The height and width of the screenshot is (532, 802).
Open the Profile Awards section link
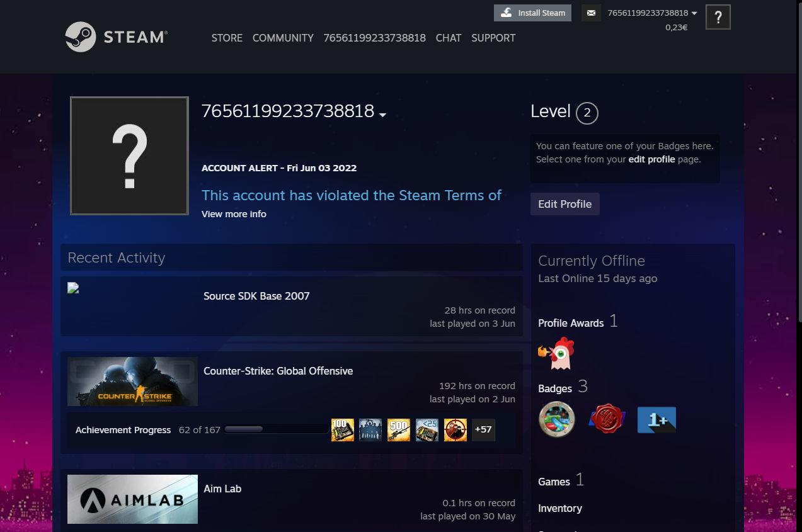tap(571, 323)
